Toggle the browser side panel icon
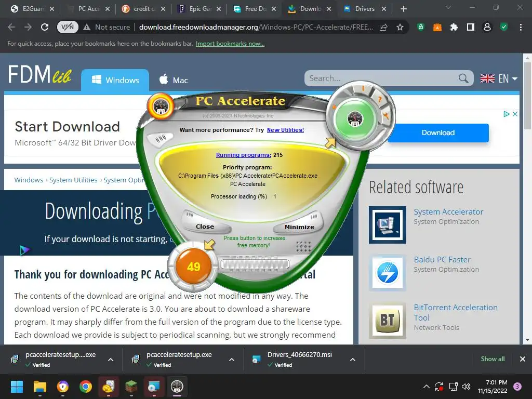This screenshot has width=532, height=399. [470, 27]
